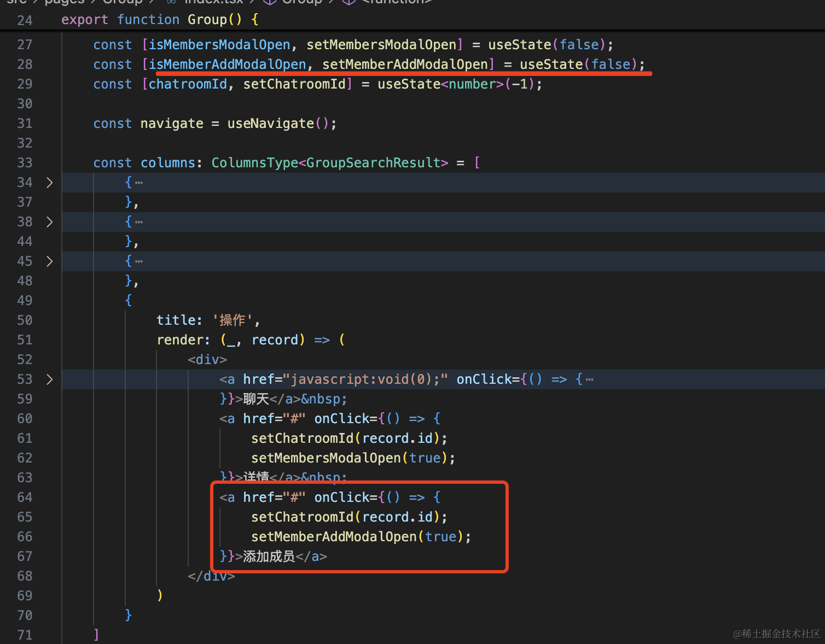Click line number 28 in the gutter
The width and height of the screenshot is (825, 644).
25,65
